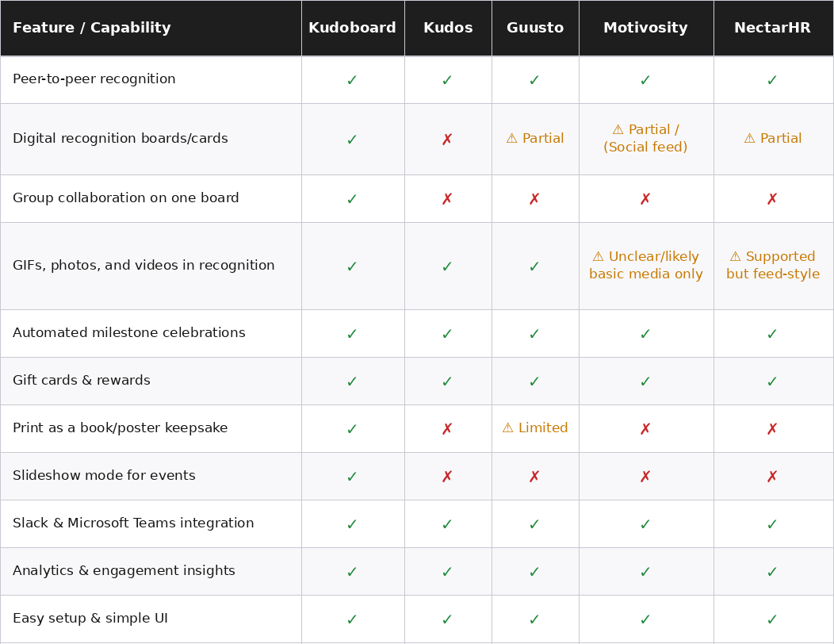Click NectarHR cross in Slideshow mode row
Image resolution: width=834 pixels, height=644 pixels.
772,477
